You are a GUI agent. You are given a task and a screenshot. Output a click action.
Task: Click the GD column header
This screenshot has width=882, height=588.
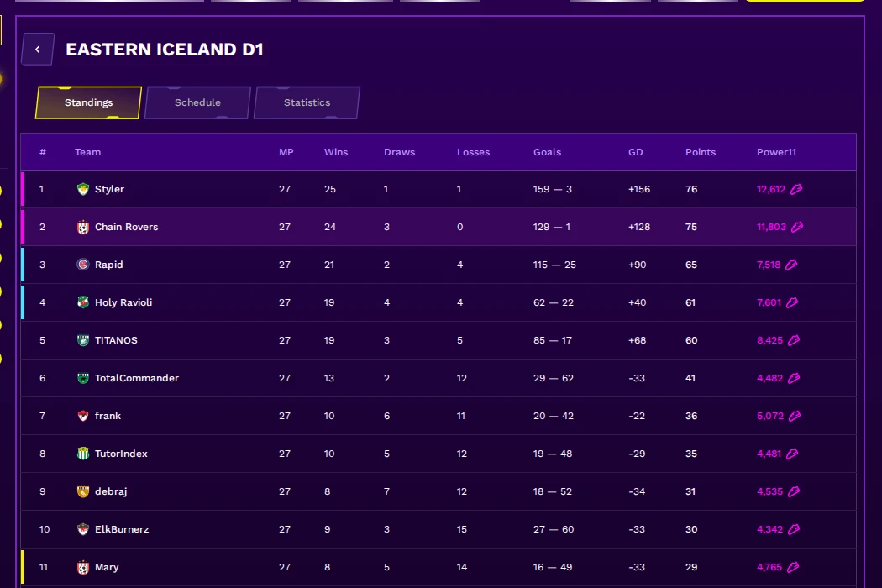click(636, 152)
